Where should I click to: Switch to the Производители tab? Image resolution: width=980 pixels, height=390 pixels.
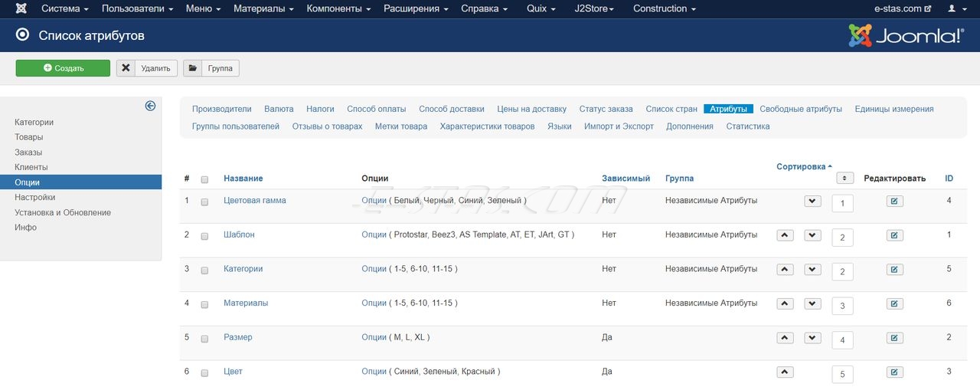222,109
